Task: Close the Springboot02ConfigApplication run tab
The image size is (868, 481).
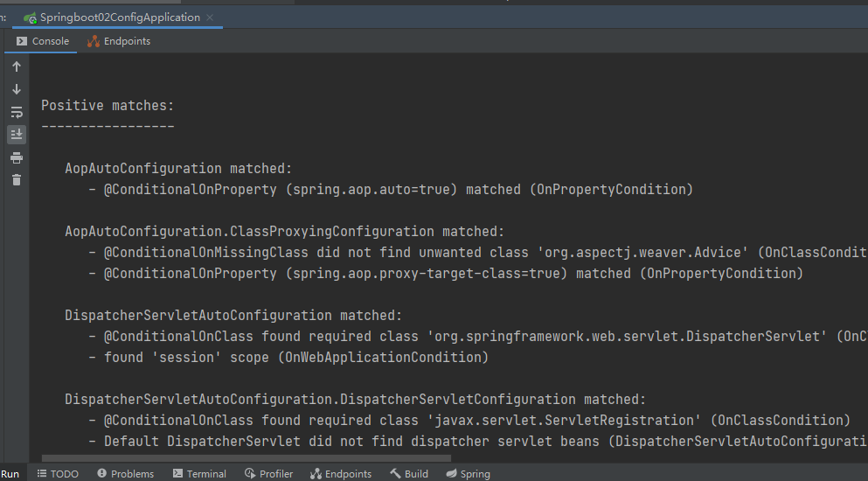Action: pyautogui.click(x=210, y=17)
